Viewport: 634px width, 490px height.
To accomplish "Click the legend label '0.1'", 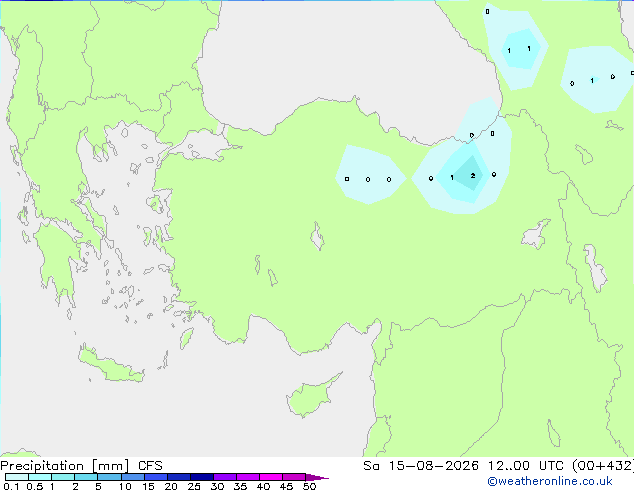I will point(11,486).
